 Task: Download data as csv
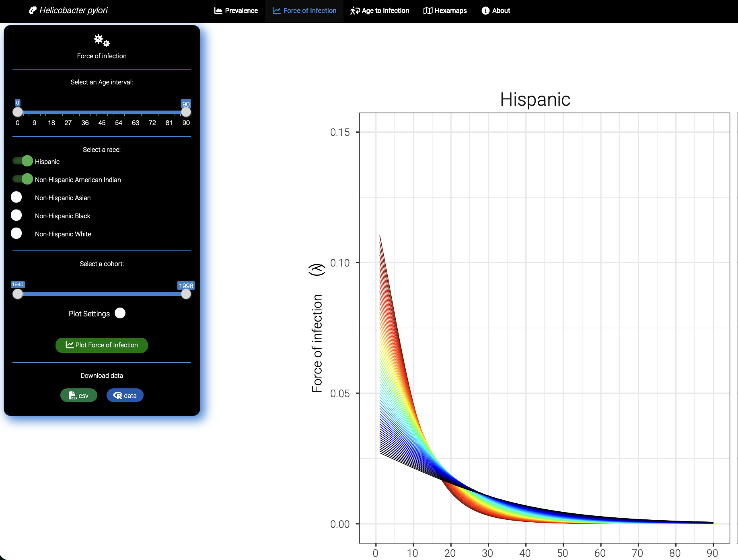tap(79, 396)
